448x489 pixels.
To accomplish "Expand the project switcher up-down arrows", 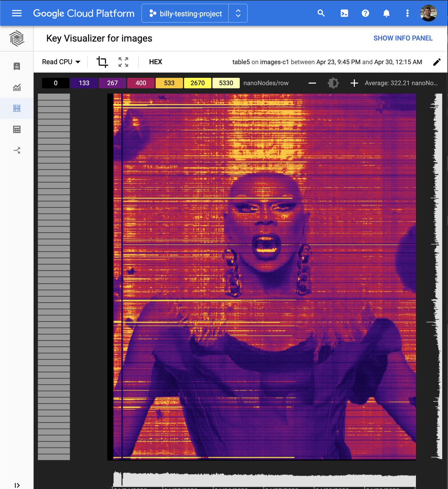I will pos(238,13).
